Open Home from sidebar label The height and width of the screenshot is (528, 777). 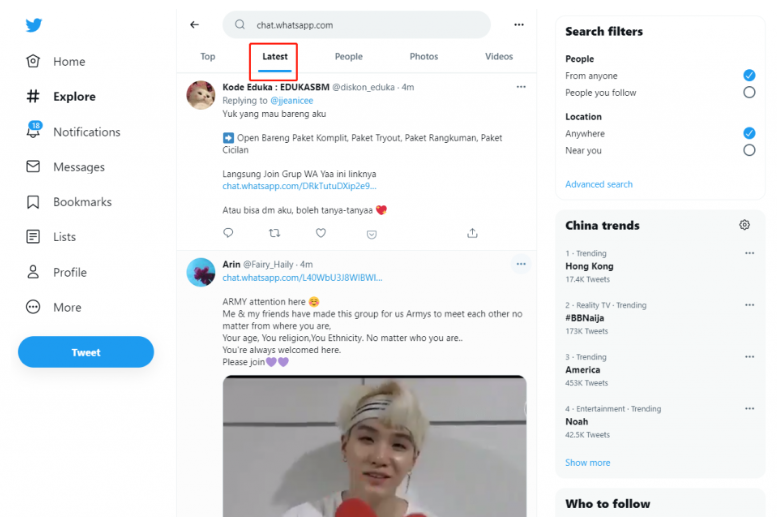pos(69,61)
